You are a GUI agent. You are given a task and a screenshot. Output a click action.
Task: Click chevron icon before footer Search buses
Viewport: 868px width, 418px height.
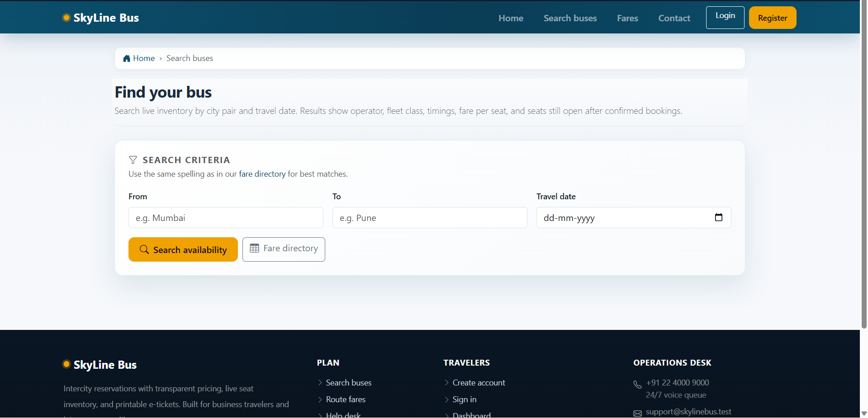click(x=320, y=383)
